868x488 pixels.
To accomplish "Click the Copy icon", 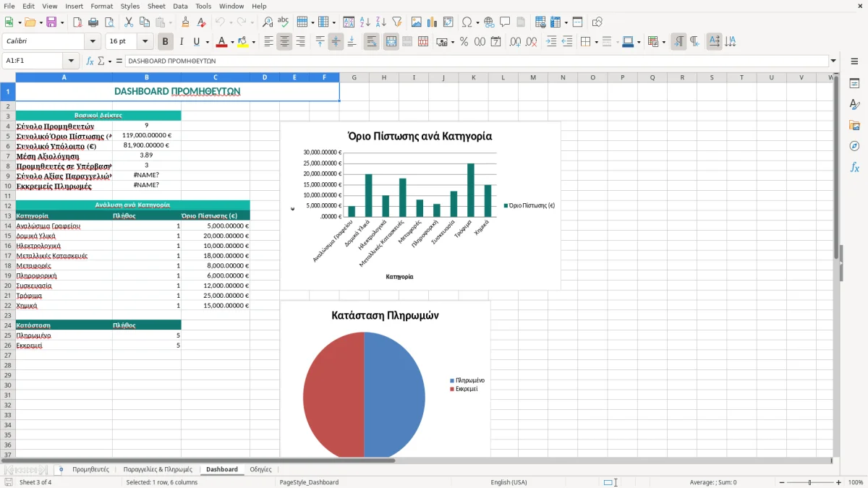I will click(x=144, y=22).
